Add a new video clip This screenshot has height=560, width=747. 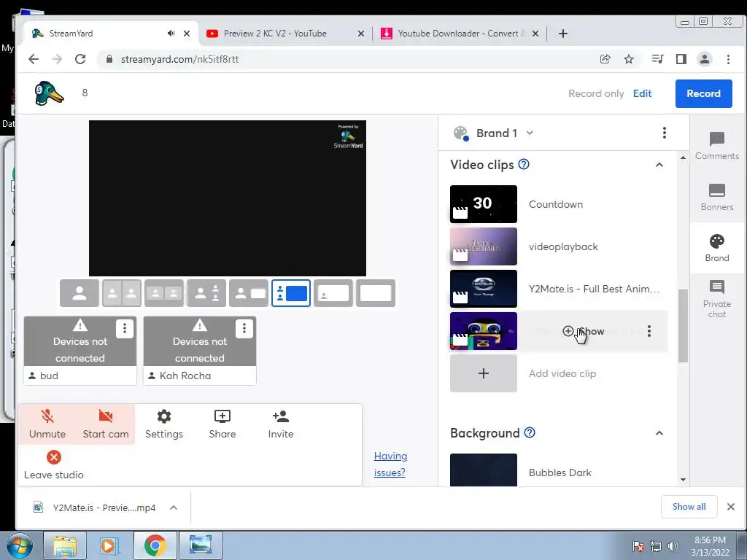pyautogui.click(x=483, y=373)
